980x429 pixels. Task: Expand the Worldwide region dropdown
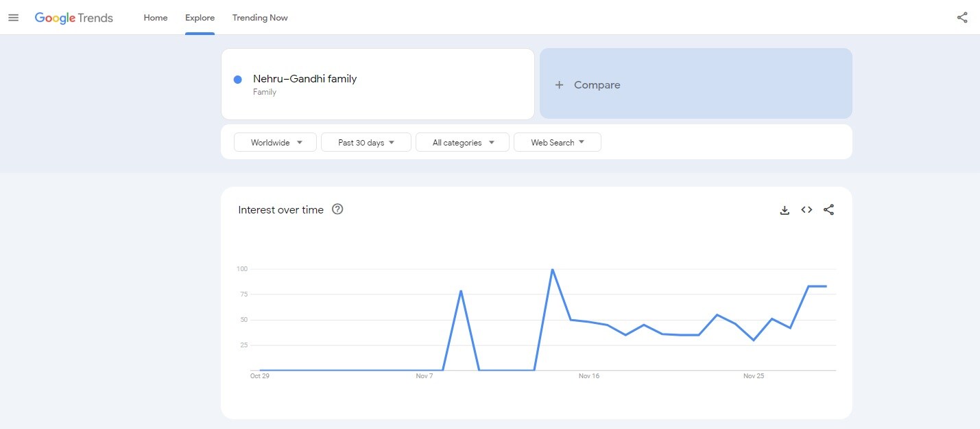coord(275,142)
